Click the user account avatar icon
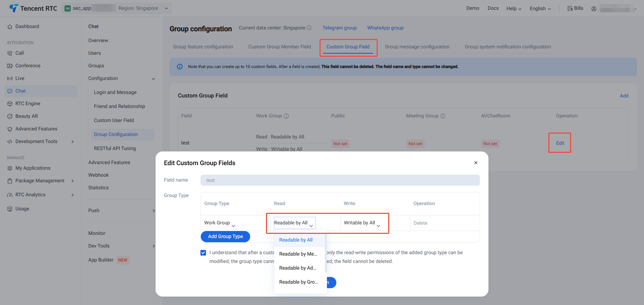644x305 pixels. [x=594, y=9]
